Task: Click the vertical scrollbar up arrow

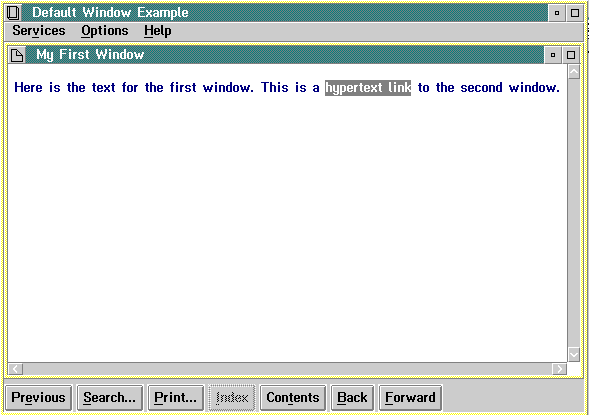Action: (x=574, y=72)
